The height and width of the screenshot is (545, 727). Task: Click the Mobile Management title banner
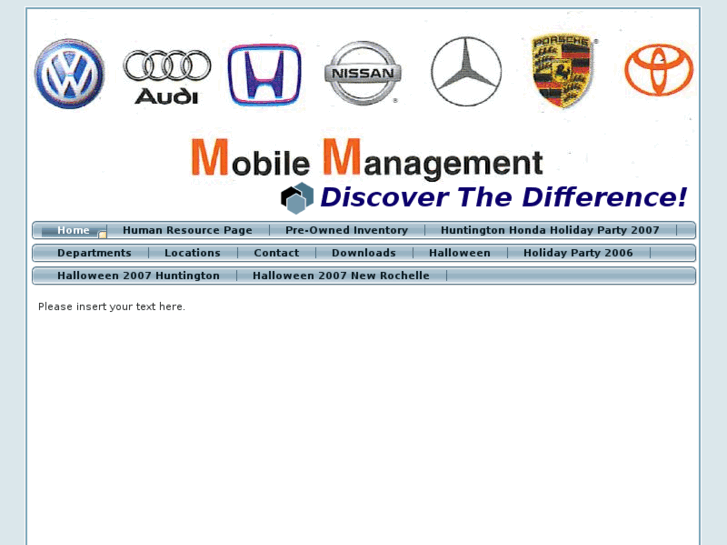click(x=367, y=159)
